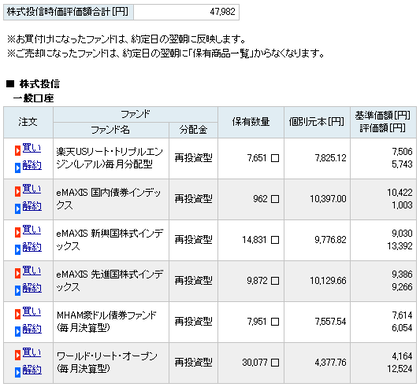Image resolution: width=420 pixels, height=387 pixels.
Task: Click the 基準価額[円] 評価額[円] column header
Action: click(x=383, y=122)
